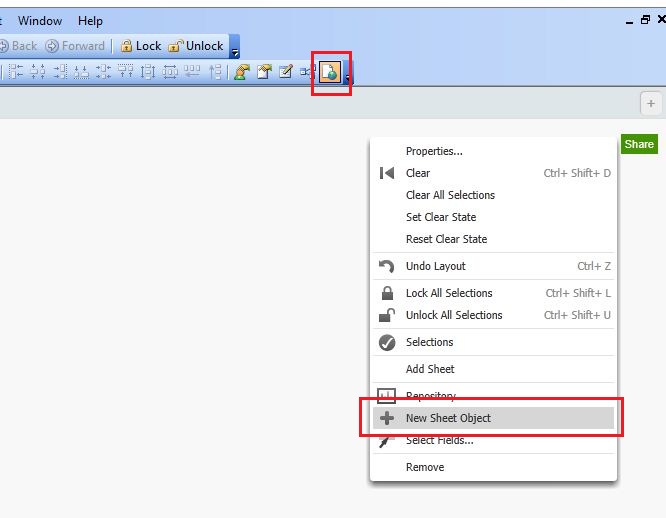This screenshot has height=518, width=666.
Task: Open Edit Module with the pencil icon
Action: click(285, 71)
